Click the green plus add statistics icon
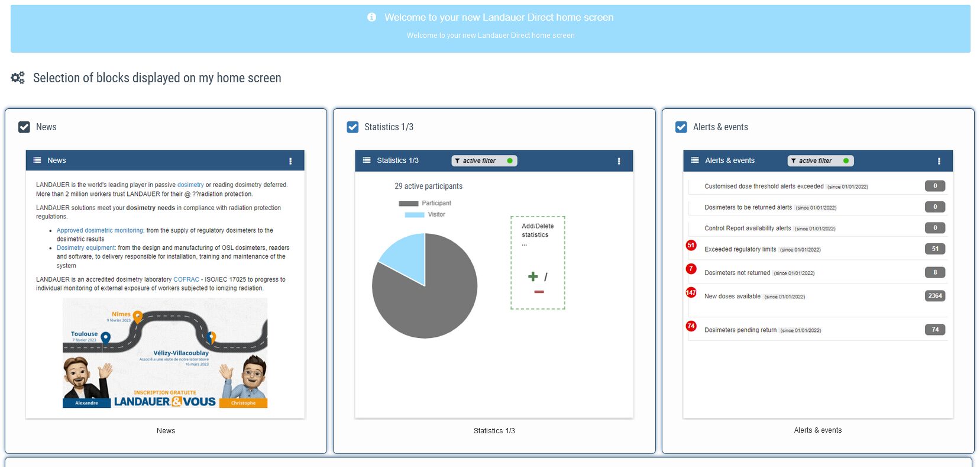Screen dimensions: 980x467 [x=533, y=276]
